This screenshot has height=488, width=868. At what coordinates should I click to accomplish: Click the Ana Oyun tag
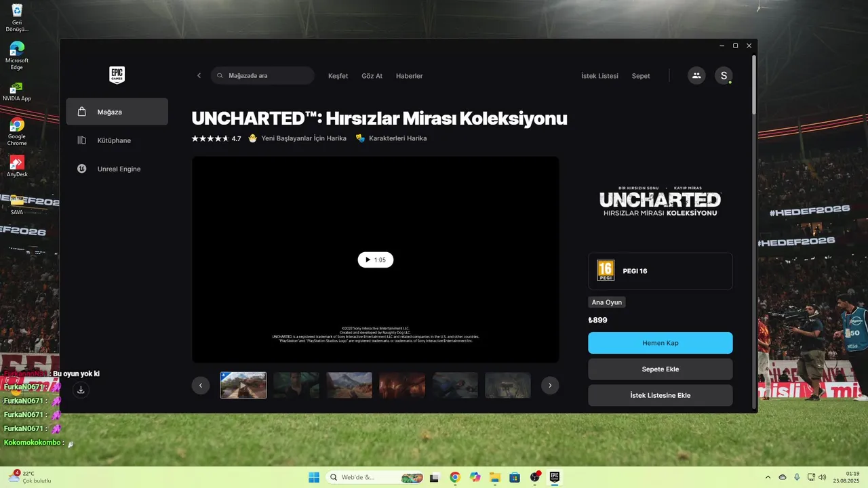click(x=607, y=302)
